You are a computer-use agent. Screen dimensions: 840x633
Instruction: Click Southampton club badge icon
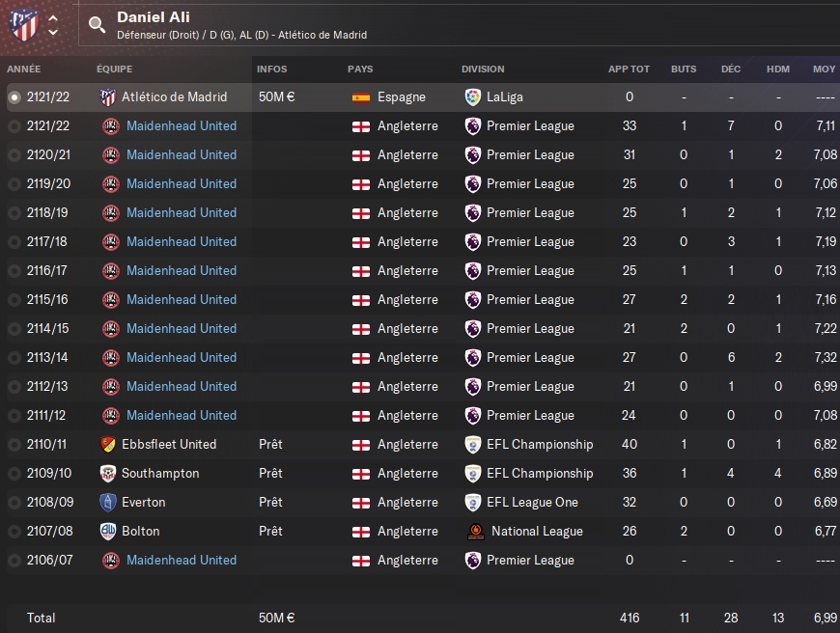coord(108,474)
